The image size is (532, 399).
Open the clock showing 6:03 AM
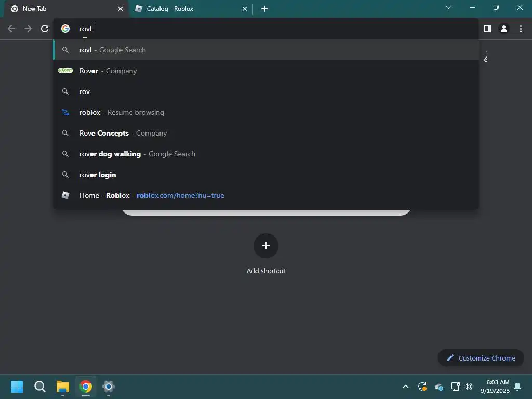[495, 387]
